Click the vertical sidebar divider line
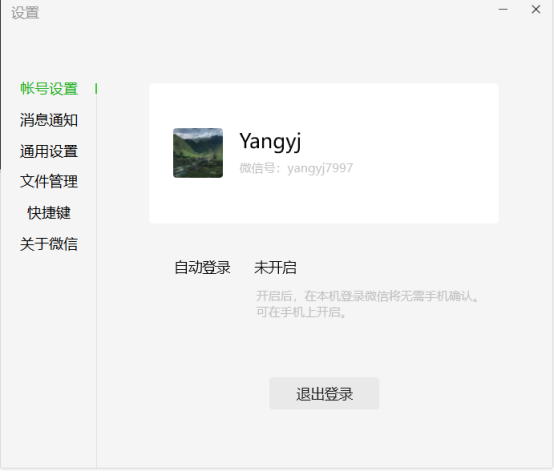Screen dimensions: 554x472 96,283
